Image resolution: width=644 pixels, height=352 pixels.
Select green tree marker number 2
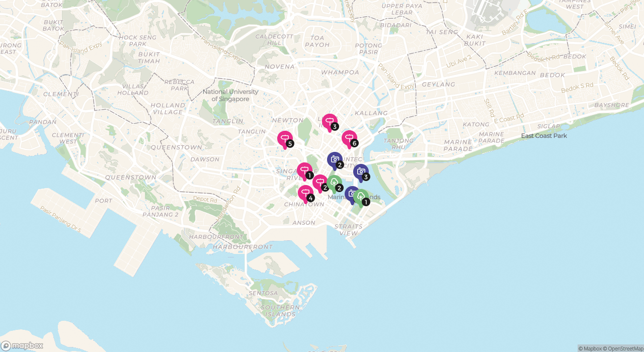(335, 182)
